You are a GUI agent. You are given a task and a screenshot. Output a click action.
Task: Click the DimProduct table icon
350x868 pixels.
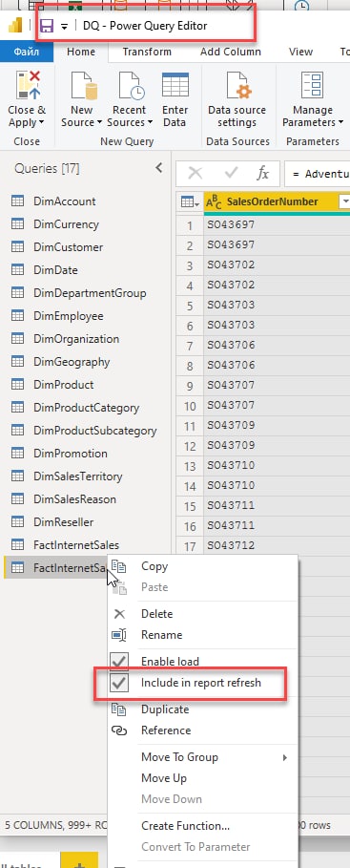[18, 385]
